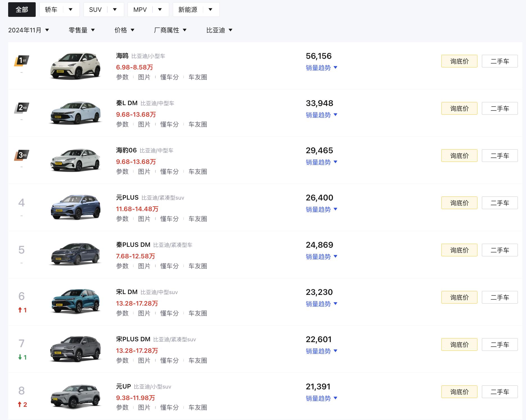Viewport: 526px width, 420px height.
Task: Switch to the 新能源 tab
Action: (188, 10)
